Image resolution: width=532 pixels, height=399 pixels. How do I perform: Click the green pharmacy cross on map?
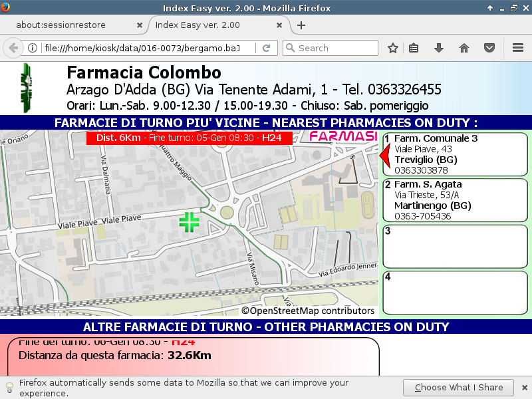(190, 222)
